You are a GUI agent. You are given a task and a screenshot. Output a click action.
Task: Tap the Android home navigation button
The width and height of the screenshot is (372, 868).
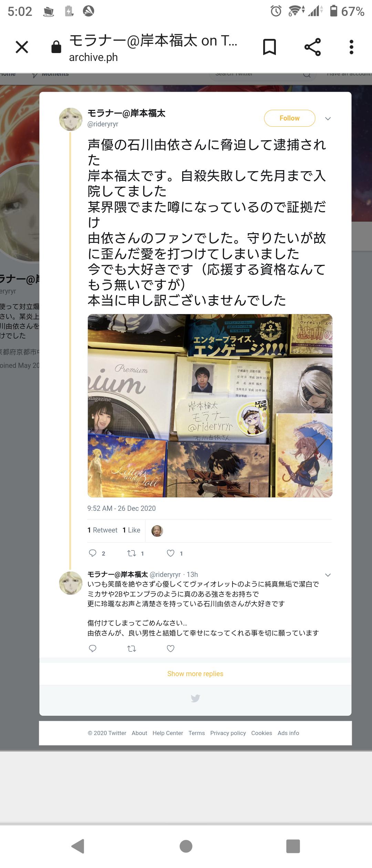[186, 846]
